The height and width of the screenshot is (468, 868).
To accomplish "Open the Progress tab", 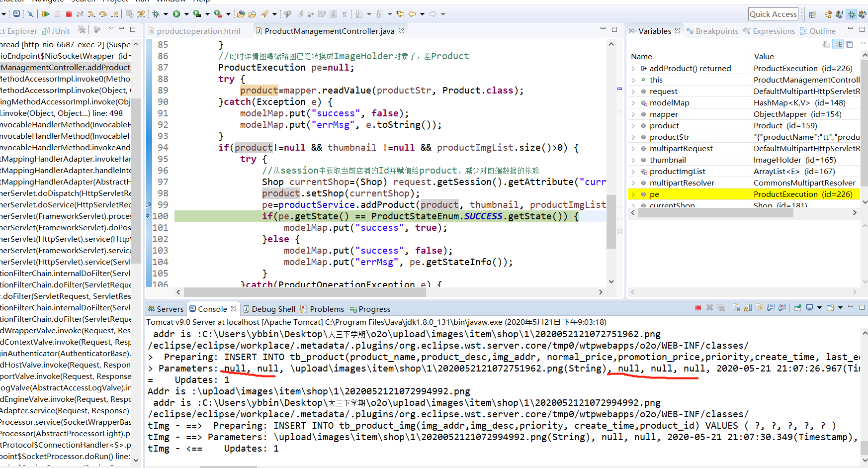I will click(x=370, y=309).
